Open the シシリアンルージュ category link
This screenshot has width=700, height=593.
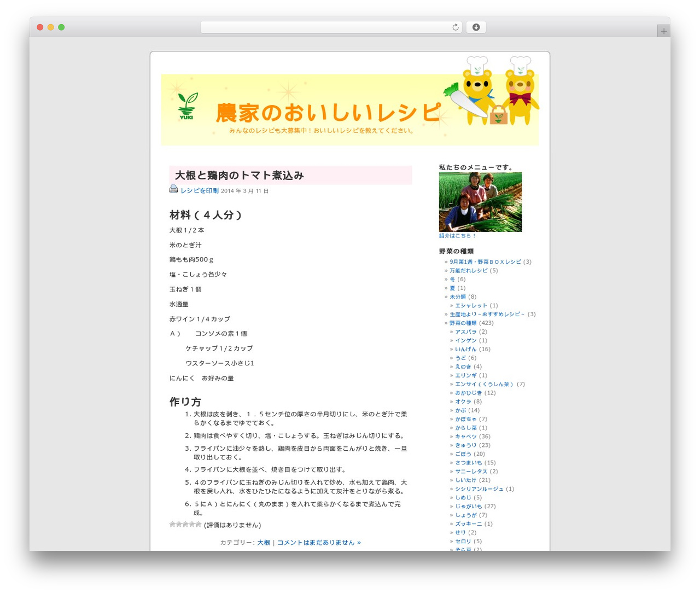[x=479, y=490]
